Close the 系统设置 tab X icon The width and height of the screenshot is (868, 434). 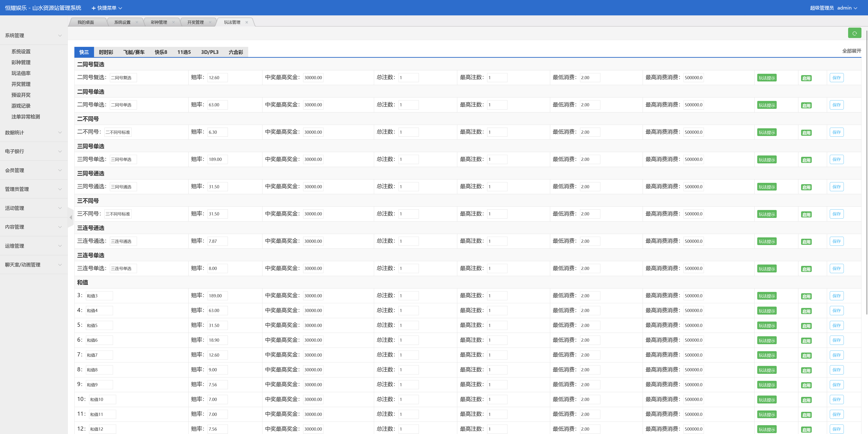[137, 22]
